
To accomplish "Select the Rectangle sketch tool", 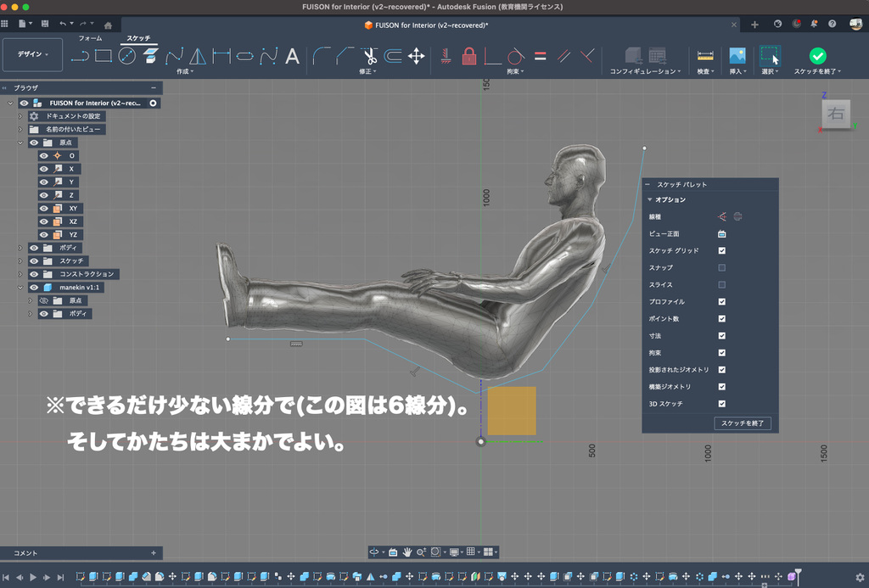I will [x=104, y=57].
